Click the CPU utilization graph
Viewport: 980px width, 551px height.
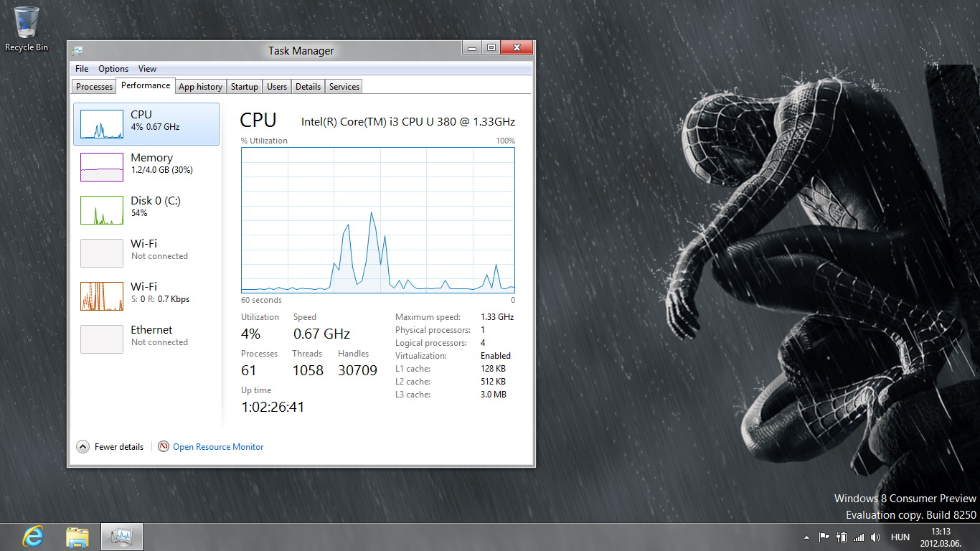378,220
